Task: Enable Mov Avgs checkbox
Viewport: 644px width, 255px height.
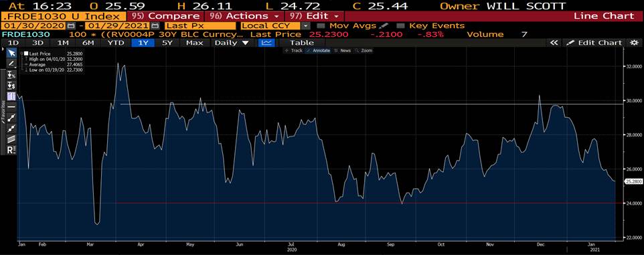Action: tap(321, 26)
